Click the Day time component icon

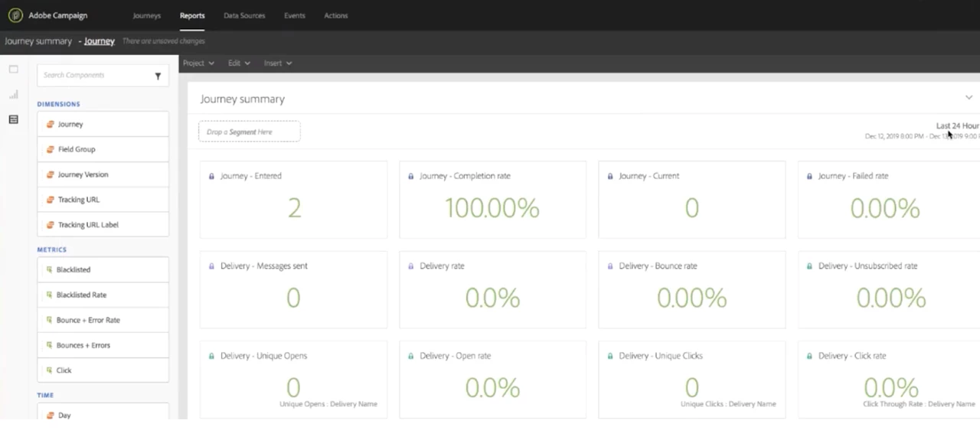coord(51,415)
